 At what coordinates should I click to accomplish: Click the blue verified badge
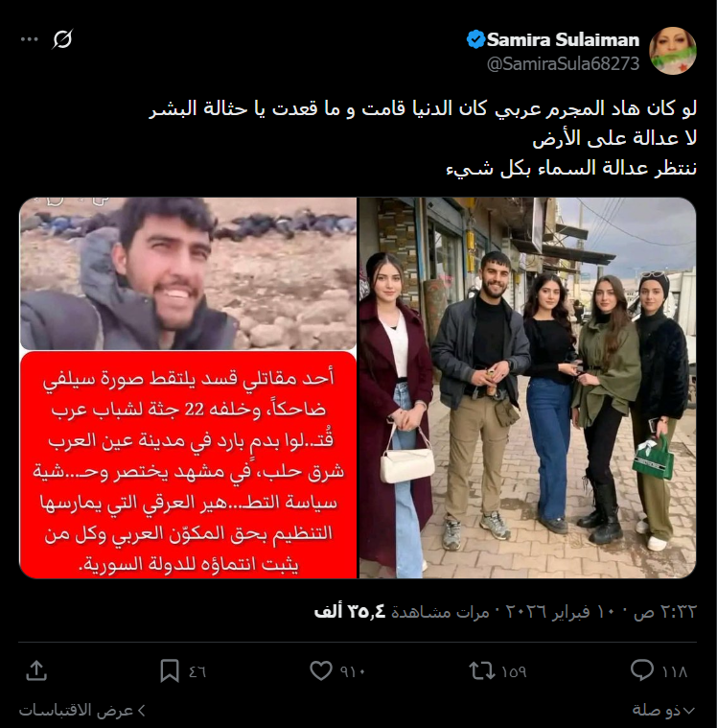[x=475, y=39]
